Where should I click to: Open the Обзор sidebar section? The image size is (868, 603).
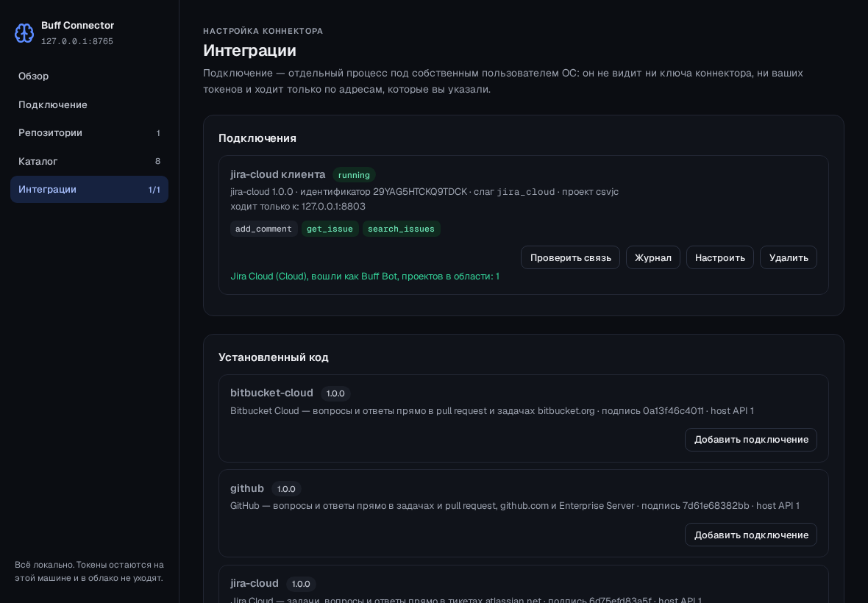tap(89, 76)
